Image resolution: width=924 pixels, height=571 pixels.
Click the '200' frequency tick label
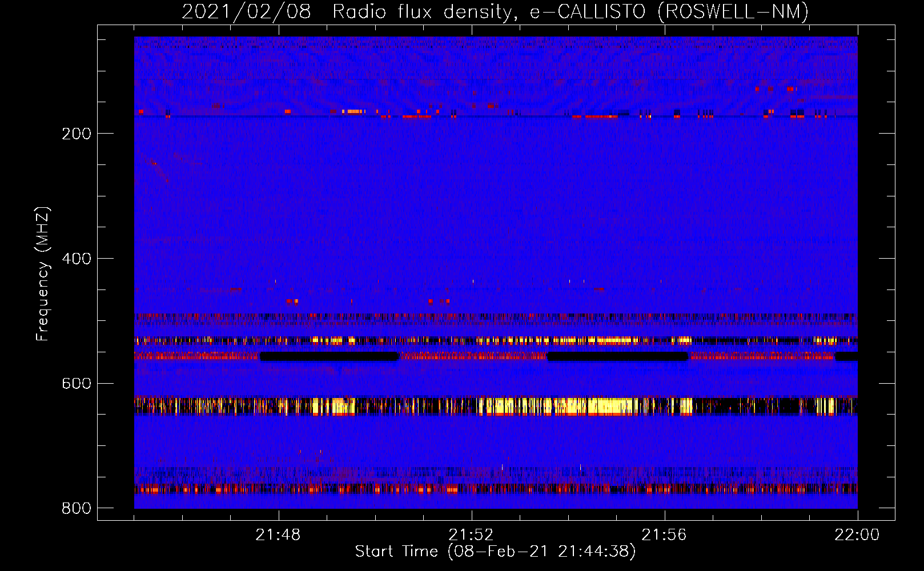pyautogui.click(x=77, y=134)
